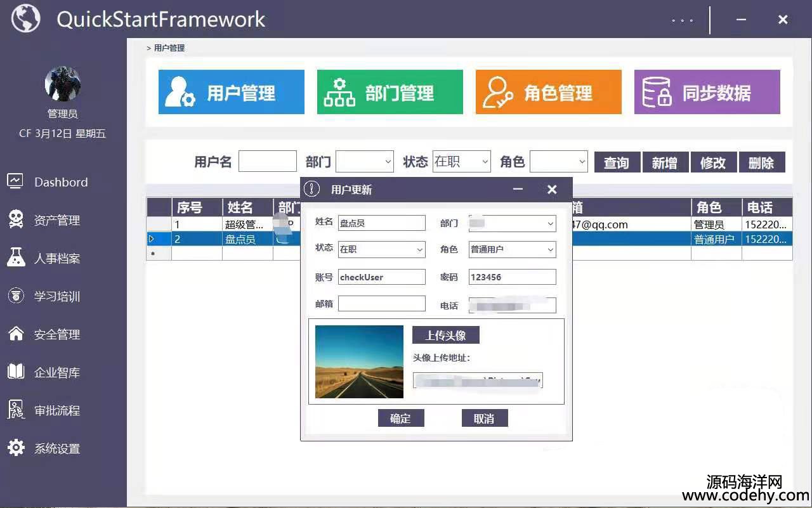Click the 查询 search button
The width and height of the screenshot is (812, 508).
pyautogui.click(x=616, y=162)
